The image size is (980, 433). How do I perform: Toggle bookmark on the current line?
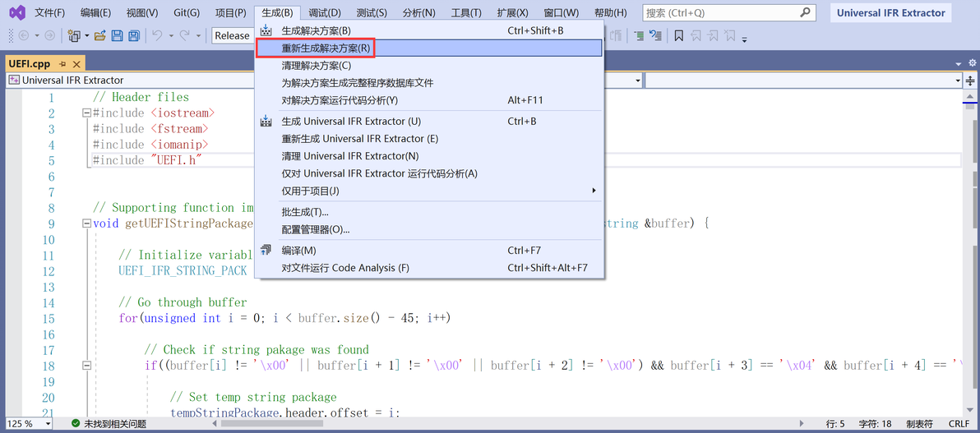point(679,35)
